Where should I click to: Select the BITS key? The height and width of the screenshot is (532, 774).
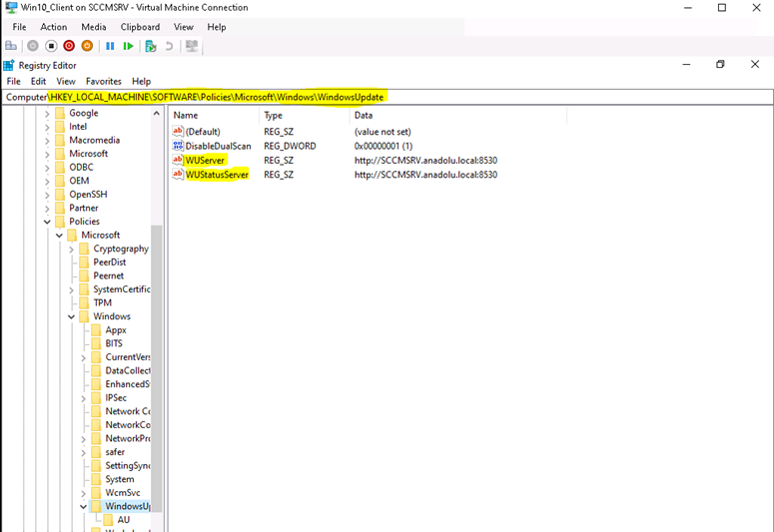(x=114, y=343)
